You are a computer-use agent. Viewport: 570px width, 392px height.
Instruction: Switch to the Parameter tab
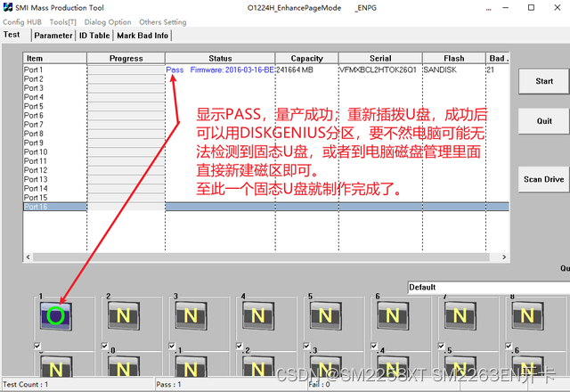53,36
